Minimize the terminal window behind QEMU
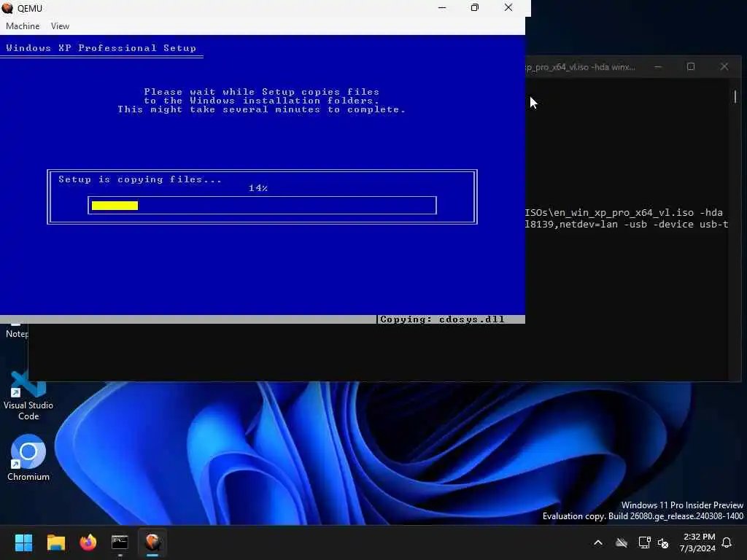The image size is (747, 560). click(x=658, y=67)
